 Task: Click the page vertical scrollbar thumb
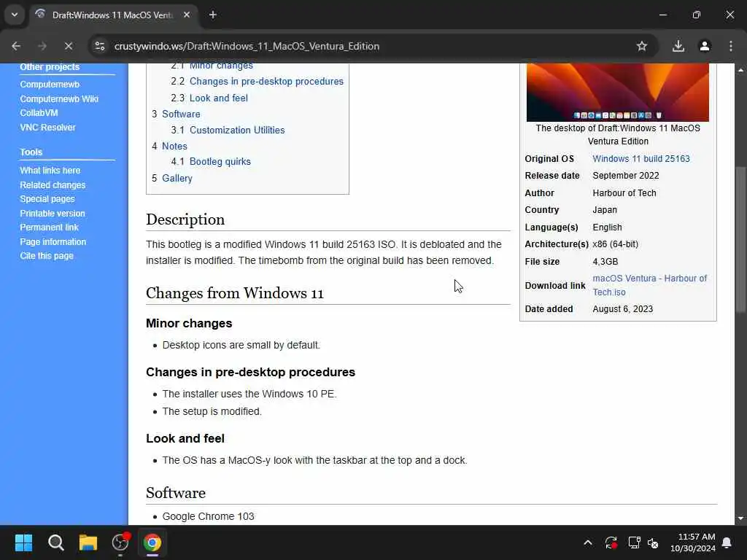[x=740, y=239]
